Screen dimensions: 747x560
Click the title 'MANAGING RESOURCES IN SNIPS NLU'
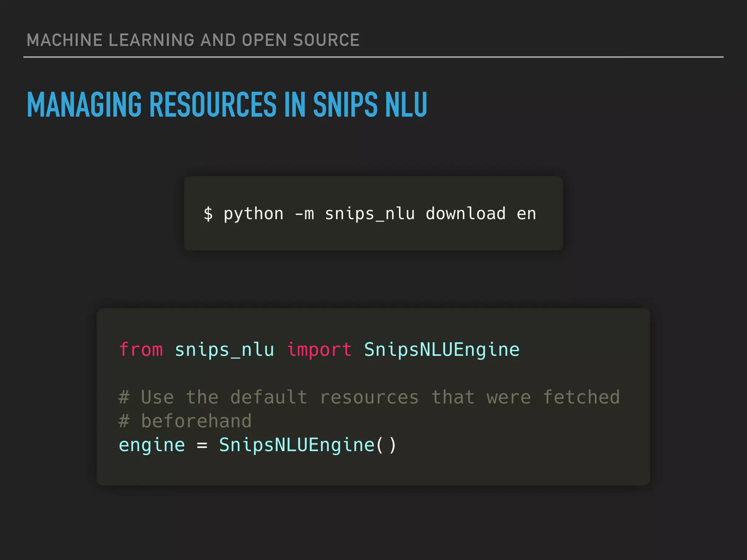tap(227, 105)
